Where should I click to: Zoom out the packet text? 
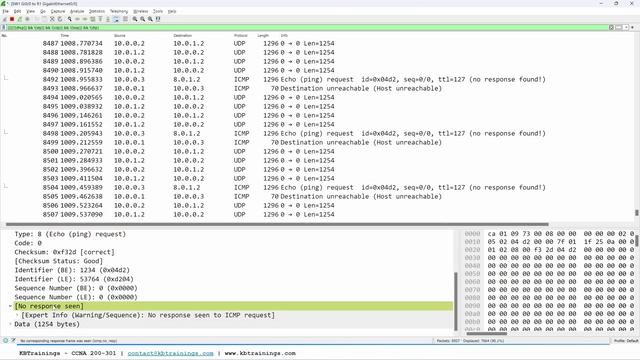pos(143,19)
